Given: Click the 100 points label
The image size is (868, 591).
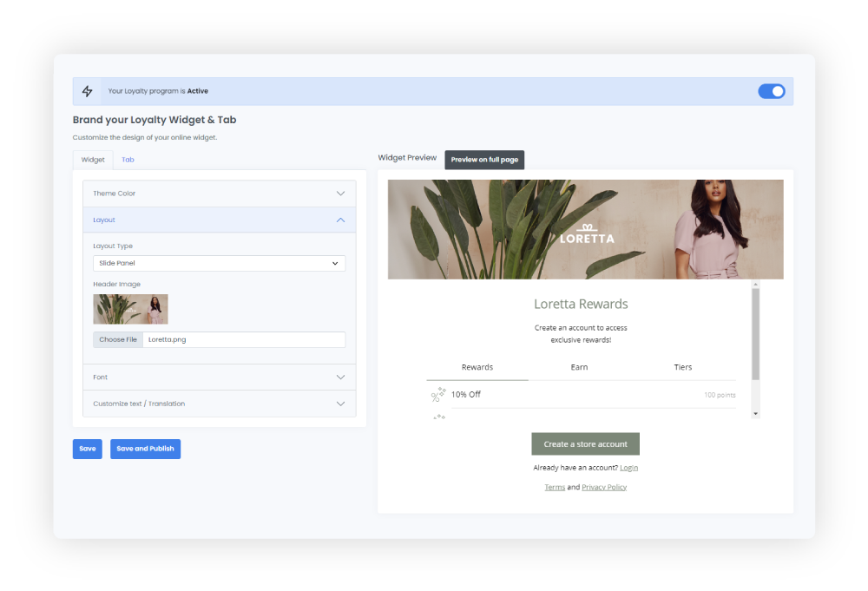Looking at the screenshot, I should (720, 395).
